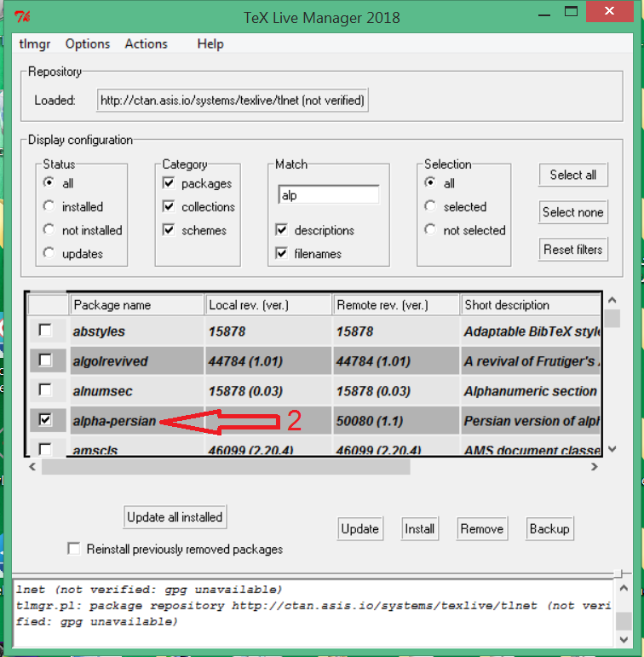Click package list scroll up arrow
The image size is (644, 657).
612,300
